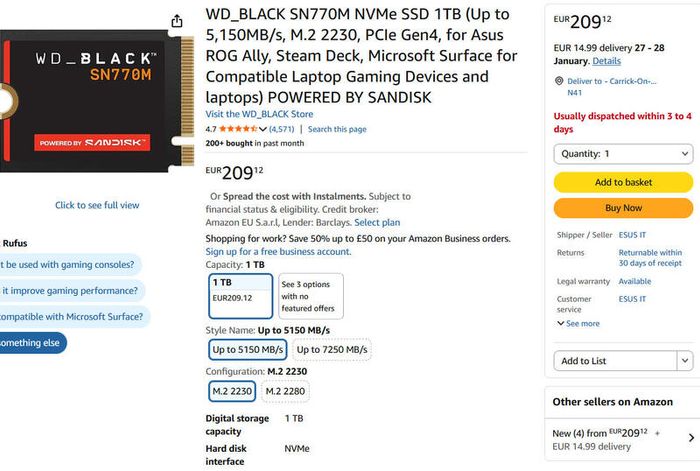The height and width of the screenshot is (471, 700).
Task: Expand the Add to List dropdown arrow
Action: (x=685, y=361)
